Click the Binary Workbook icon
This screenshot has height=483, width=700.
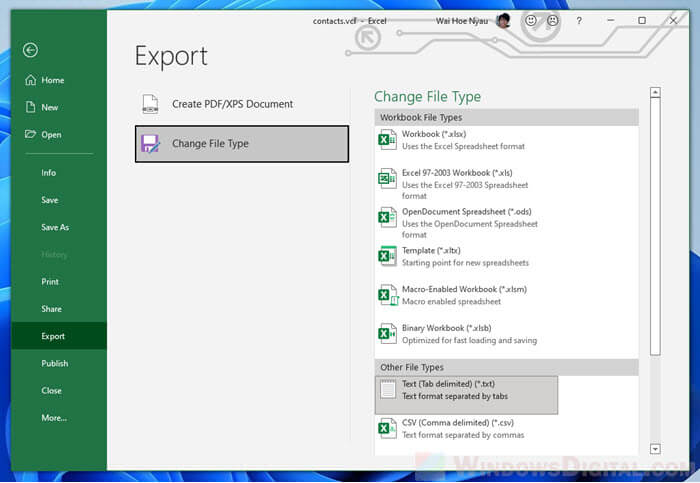pyautogui.click(x=388, y=334)
